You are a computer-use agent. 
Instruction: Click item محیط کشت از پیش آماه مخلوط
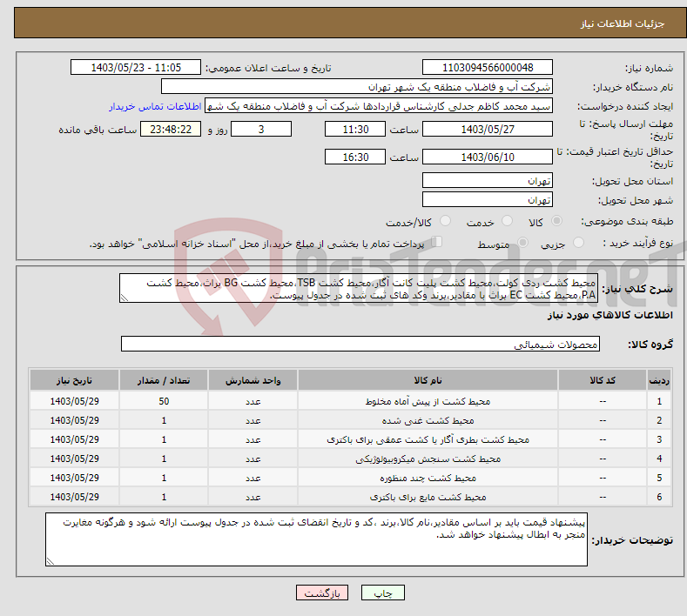coord(428,401)
